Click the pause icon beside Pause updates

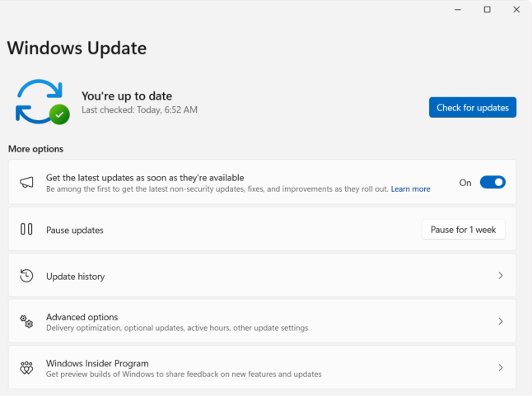(x=26, y=230)
